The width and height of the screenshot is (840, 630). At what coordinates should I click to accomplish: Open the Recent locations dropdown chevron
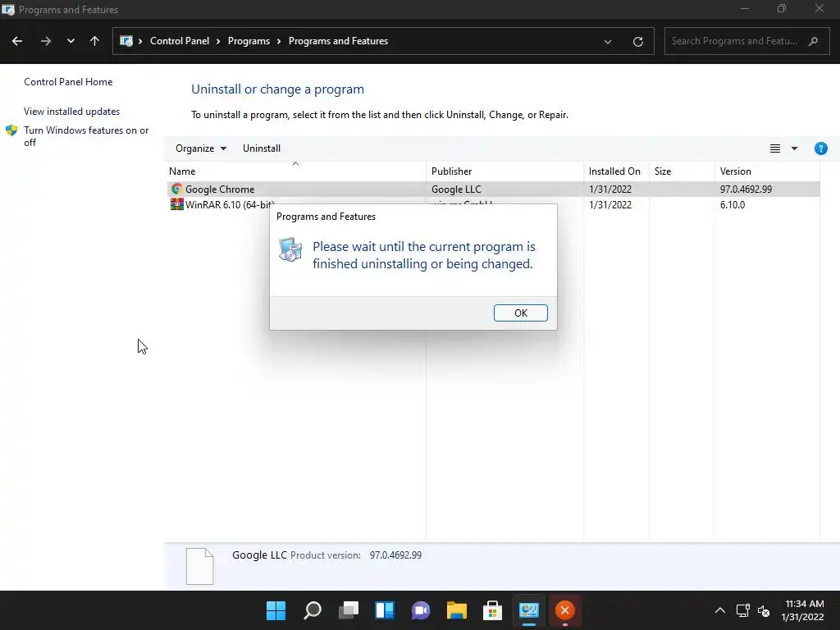(x=71, y=41)
